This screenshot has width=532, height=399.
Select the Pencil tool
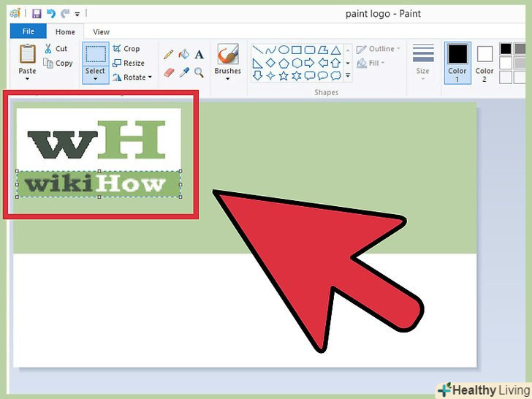tap(168, 54)
